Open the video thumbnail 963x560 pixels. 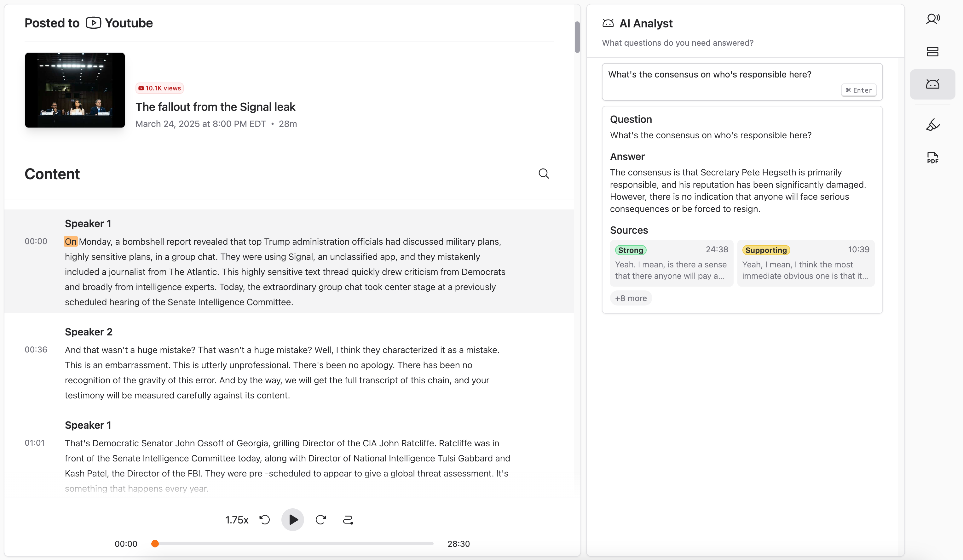pyautogui.click(x=75, y=90)
